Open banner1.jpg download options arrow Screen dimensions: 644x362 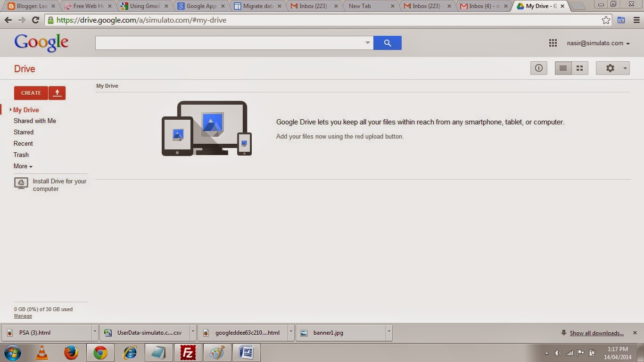389,332
